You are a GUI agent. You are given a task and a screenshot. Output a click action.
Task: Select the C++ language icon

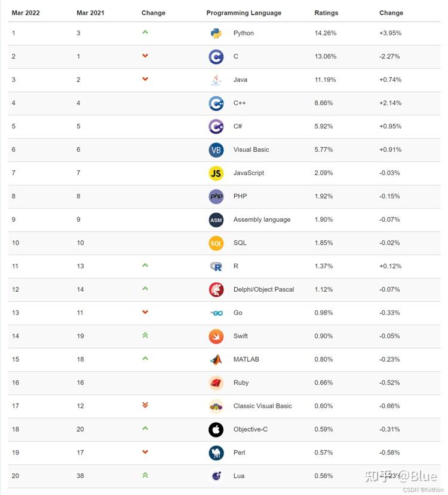tap(216, 103)
